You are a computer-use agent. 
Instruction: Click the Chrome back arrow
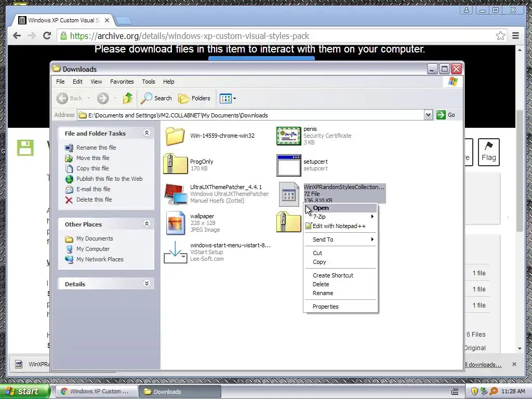coord(17,36)
